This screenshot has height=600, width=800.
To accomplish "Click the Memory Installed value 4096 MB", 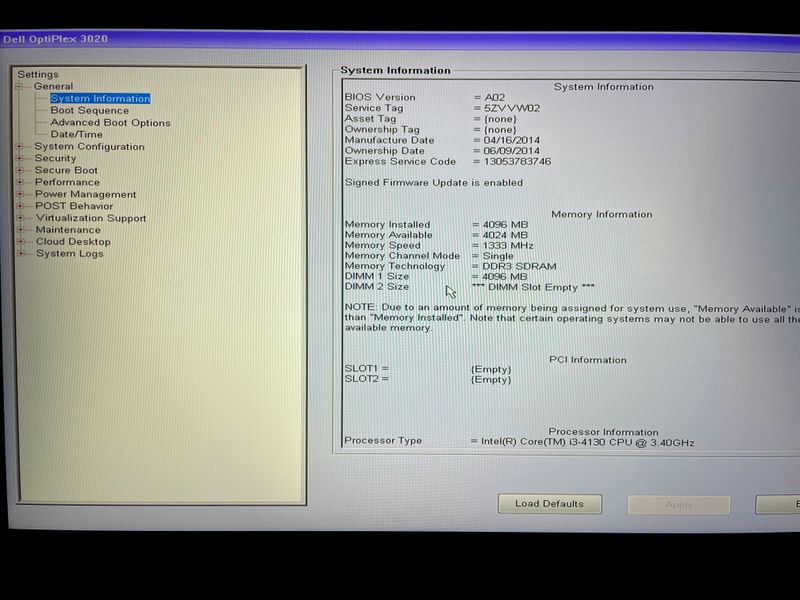I will 505,224.
